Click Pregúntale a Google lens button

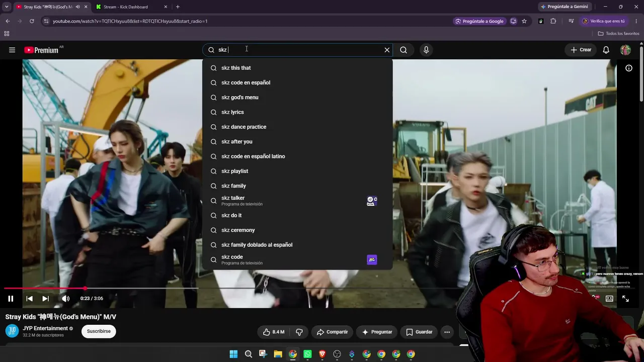(479, 21)
